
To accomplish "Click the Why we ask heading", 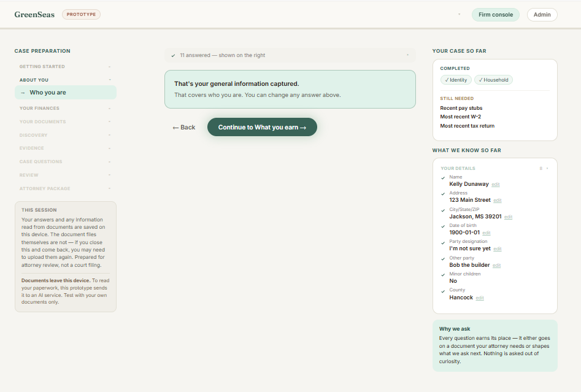I will pos(454,329).
